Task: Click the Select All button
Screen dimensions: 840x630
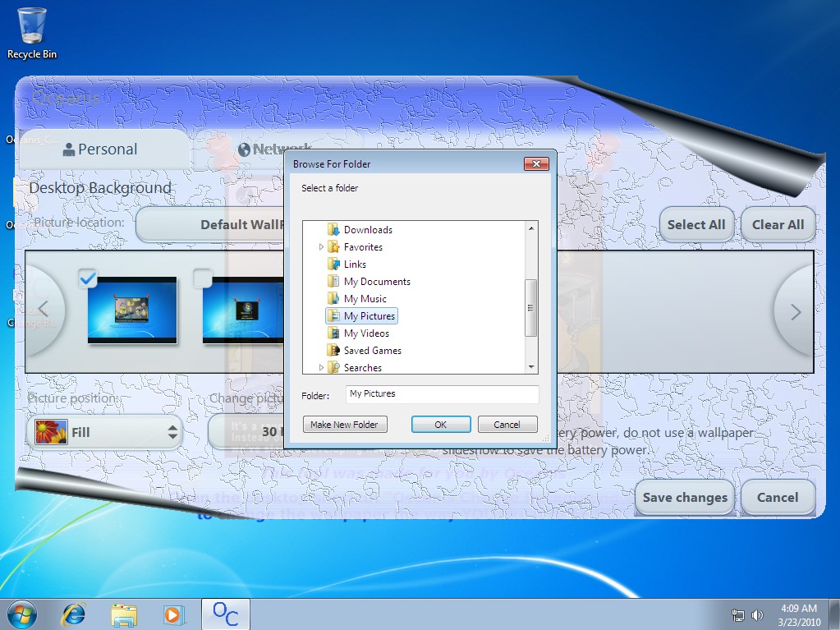Action: click(695, 224)
